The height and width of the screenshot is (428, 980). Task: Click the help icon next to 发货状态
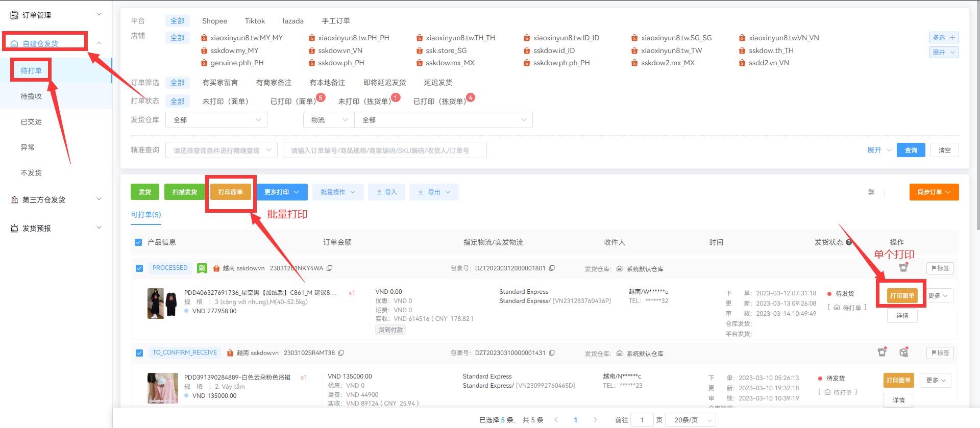[x=849, y=242]
